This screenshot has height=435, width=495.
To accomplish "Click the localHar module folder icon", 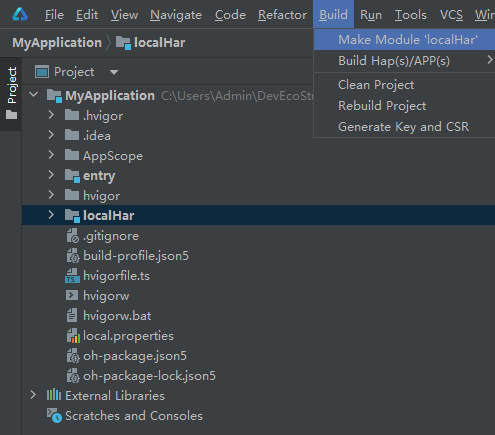I will (72, 216).
